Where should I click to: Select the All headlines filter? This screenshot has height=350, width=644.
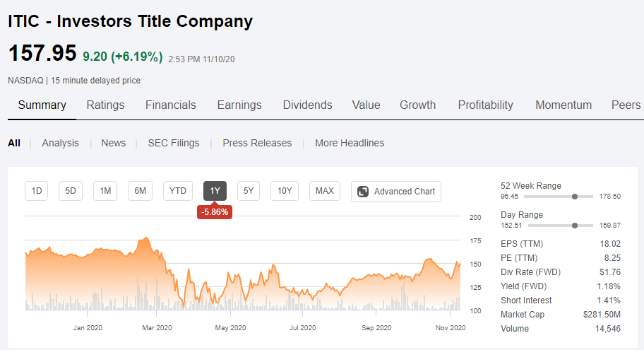point(14,143)
